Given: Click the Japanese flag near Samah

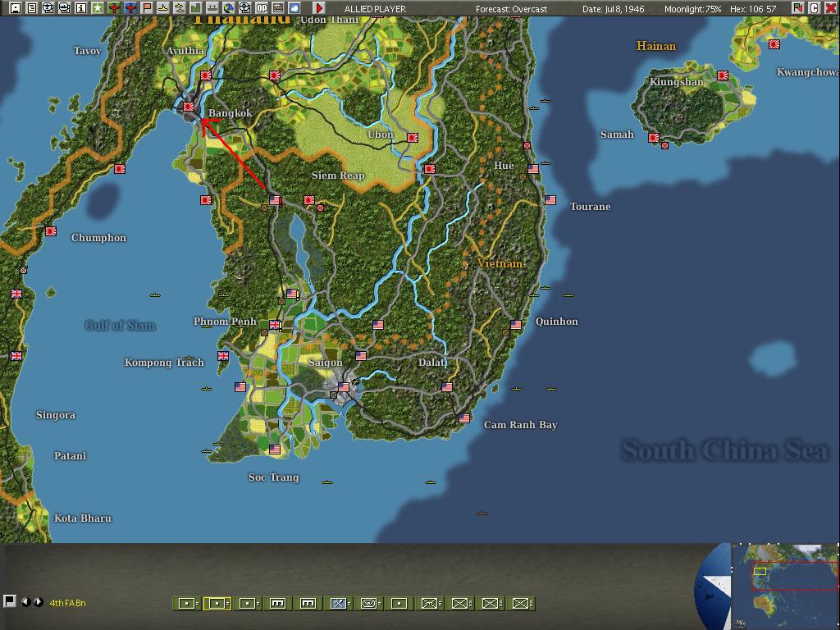Looking at the screenshot, I should [x=654, y=138].
